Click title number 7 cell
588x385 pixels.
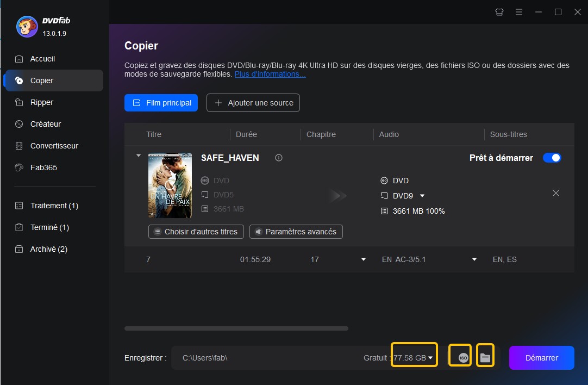(148, 260)
